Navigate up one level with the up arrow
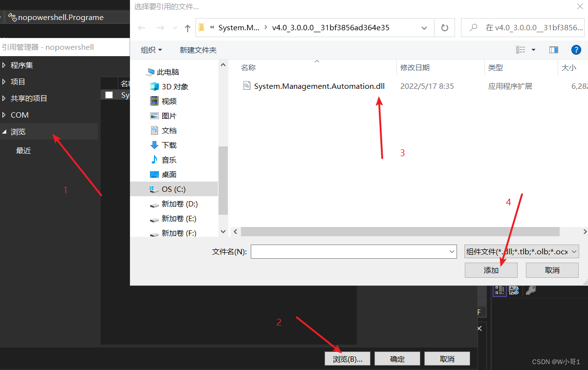The image size is (588, 370). coord(187,28)
